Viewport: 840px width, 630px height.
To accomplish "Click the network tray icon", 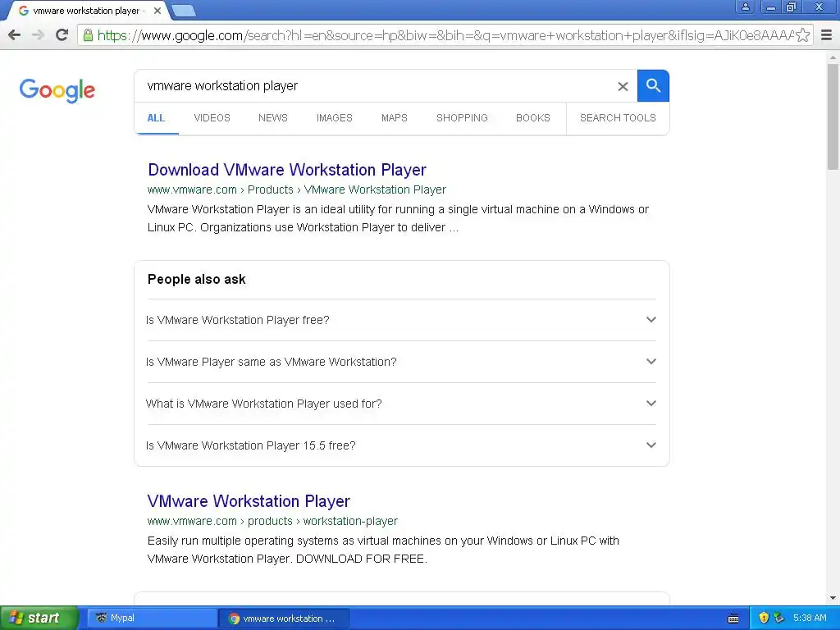I will [x=779, y=618].
